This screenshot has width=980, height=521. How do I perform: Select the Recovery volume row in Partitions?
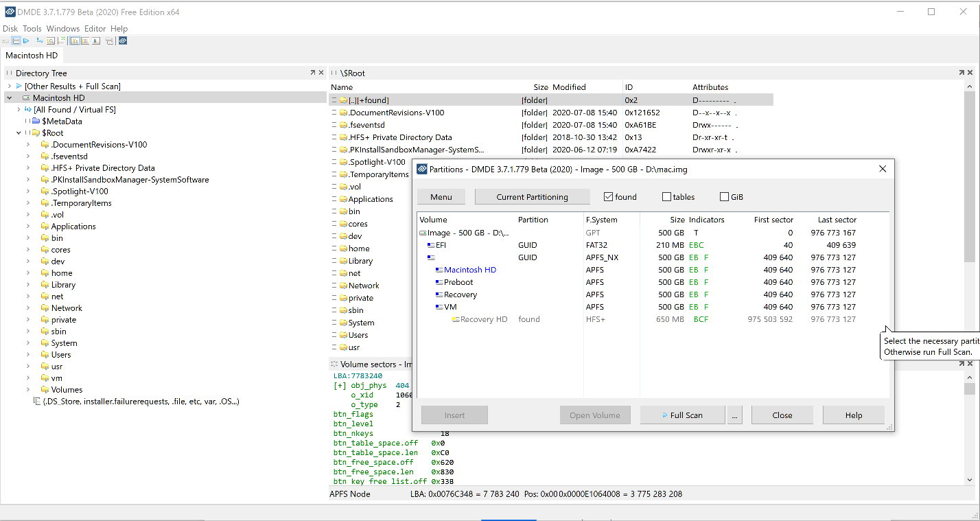tap(653, 294)
